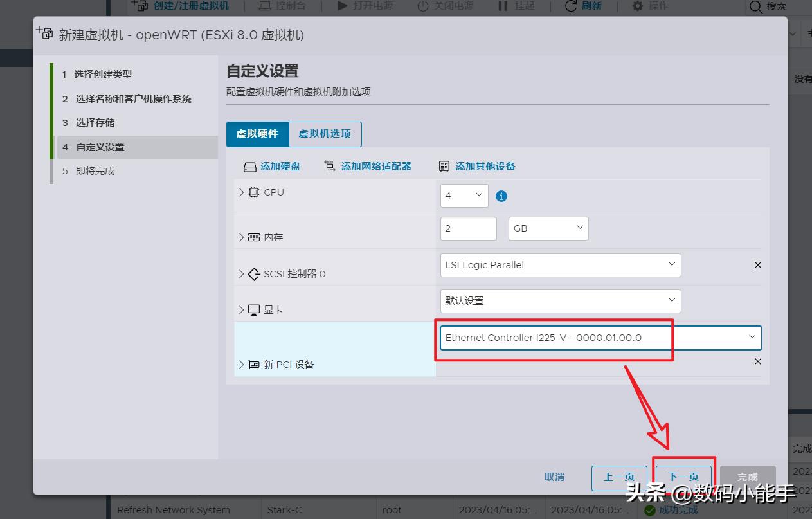Click the Add hard disk icon
The height and width of the screenshot is (519, 812).
[x=250, y=167]
